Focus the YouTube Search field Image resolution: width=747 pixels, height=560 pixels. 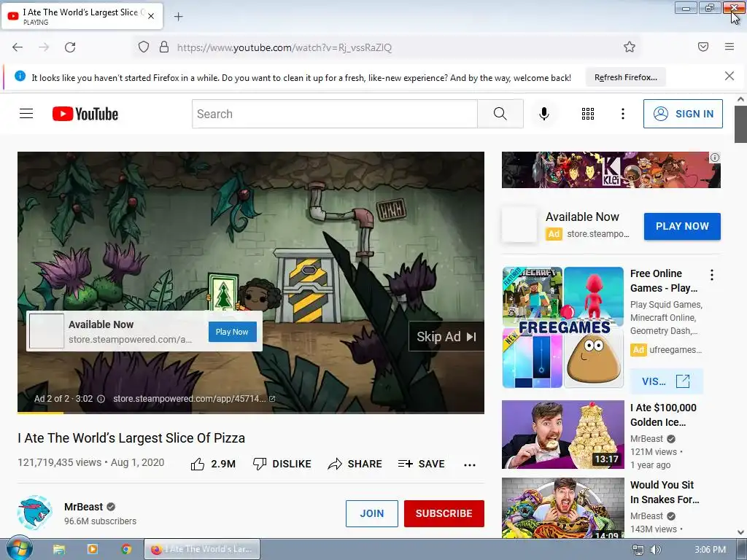pyautogui.click(x=335, y=114)
